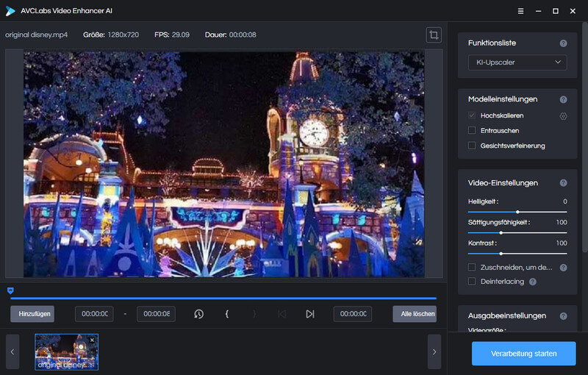Click the video preview area
The width and height of the screenshot is (588, 375).
(x=224, y=164)
